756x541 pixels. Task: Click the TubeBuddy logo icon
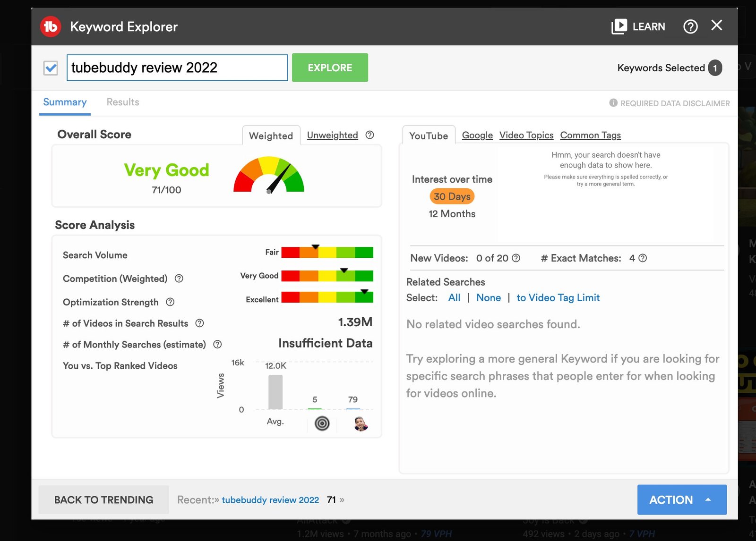click(51, 26)
